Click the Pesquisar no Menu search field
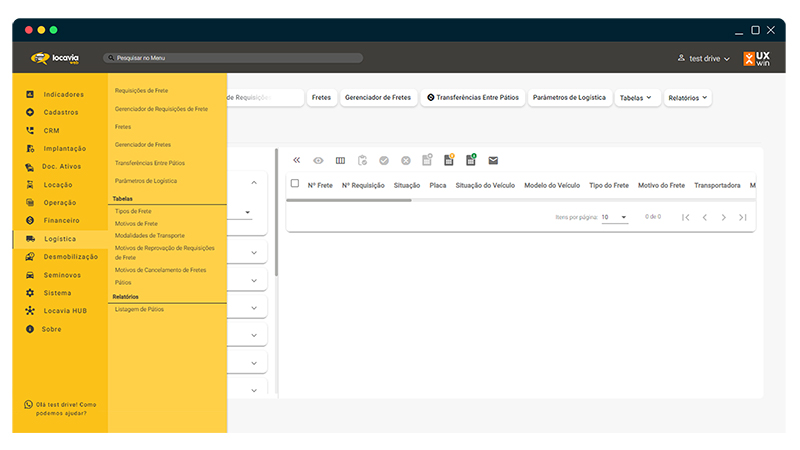This screenshot has height=450, width=800. [x=233, y=58]
